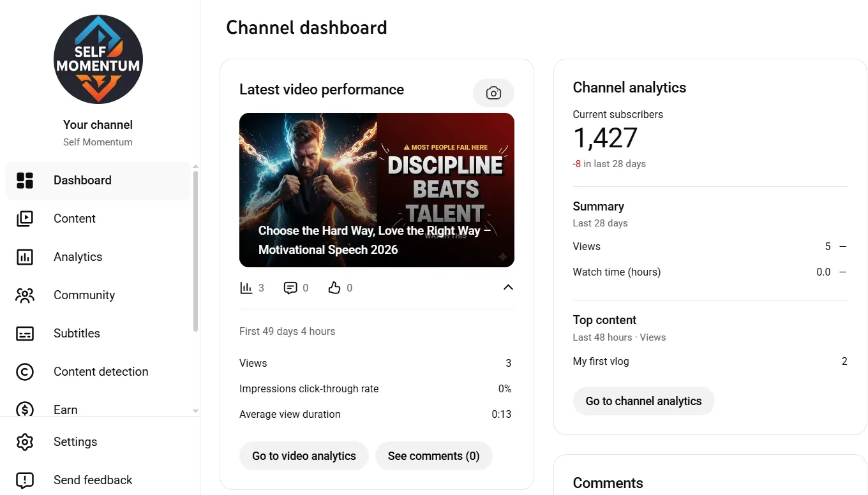Click the 1,427 current subscribers count
The height and width of the screenshot is (495, 868).
coord(605,138)
